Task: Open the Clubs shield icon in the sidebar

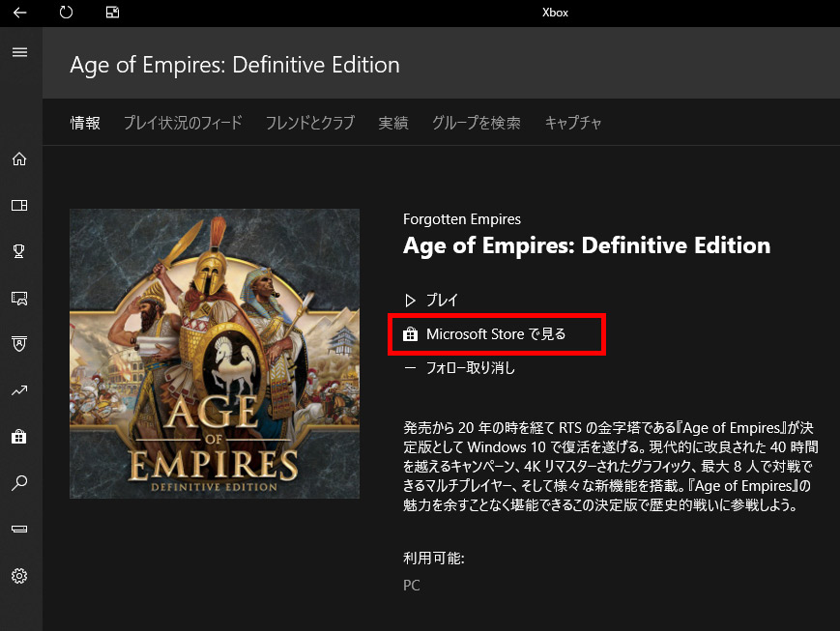Action: point(19,344)
